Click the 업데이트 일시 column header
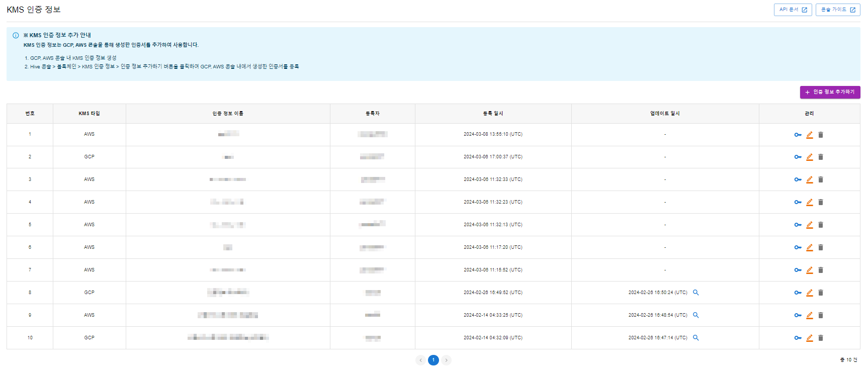This screenshot has height=374, width=868. pos(665,114)
